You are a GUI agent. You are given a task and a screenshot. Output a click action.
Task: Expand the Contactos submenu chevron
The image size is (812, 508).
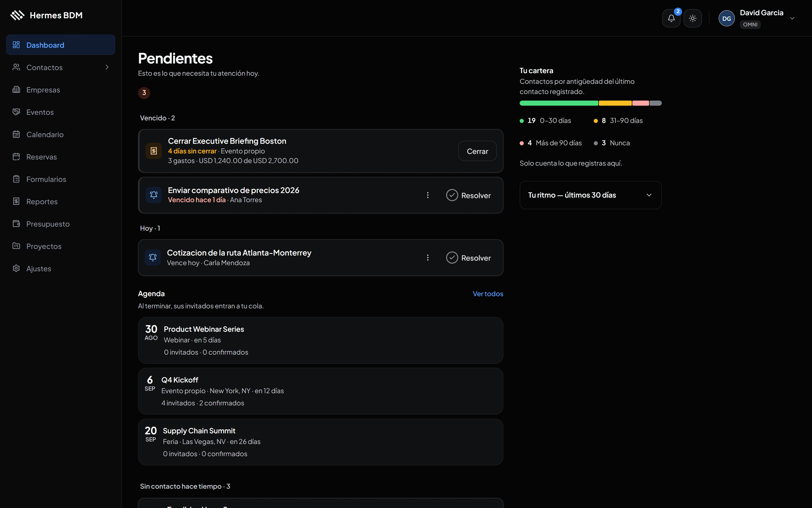coord(107,67)
